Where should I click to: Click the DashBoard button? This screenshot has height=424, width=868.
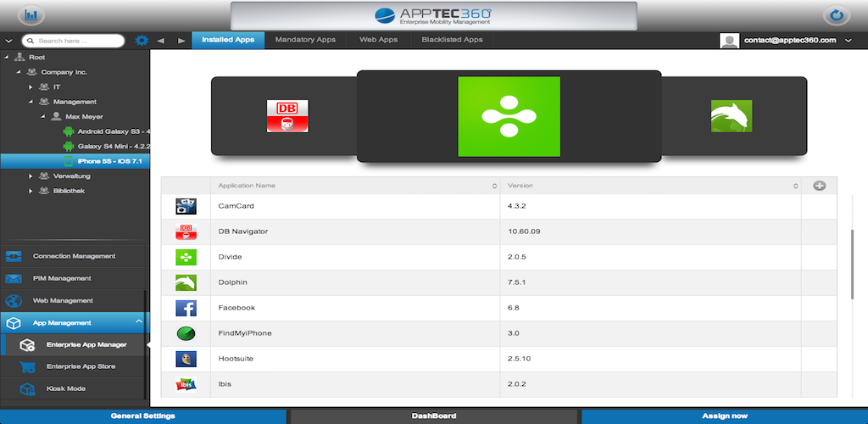coord(434,416)
